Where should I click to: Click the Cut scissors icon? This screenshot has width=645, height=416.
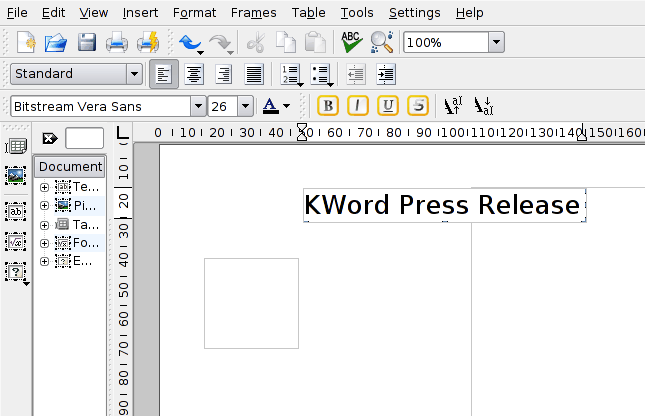[255, 43]
